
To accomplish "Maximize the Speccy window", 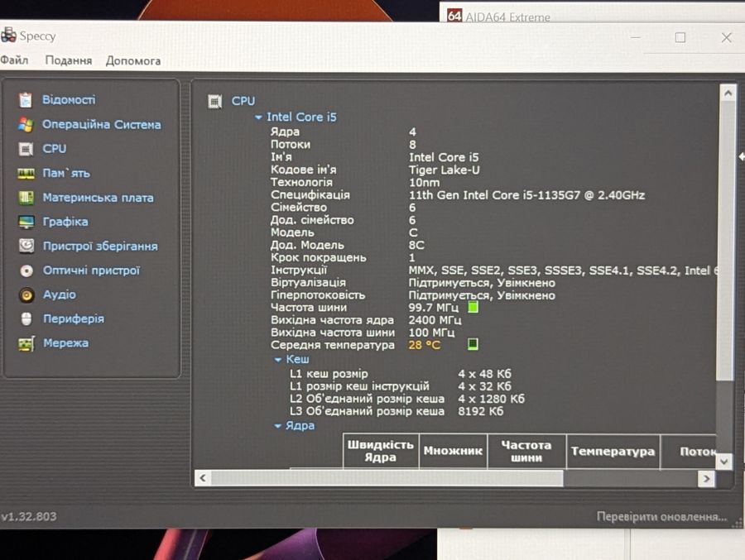I will coord(680,37).
